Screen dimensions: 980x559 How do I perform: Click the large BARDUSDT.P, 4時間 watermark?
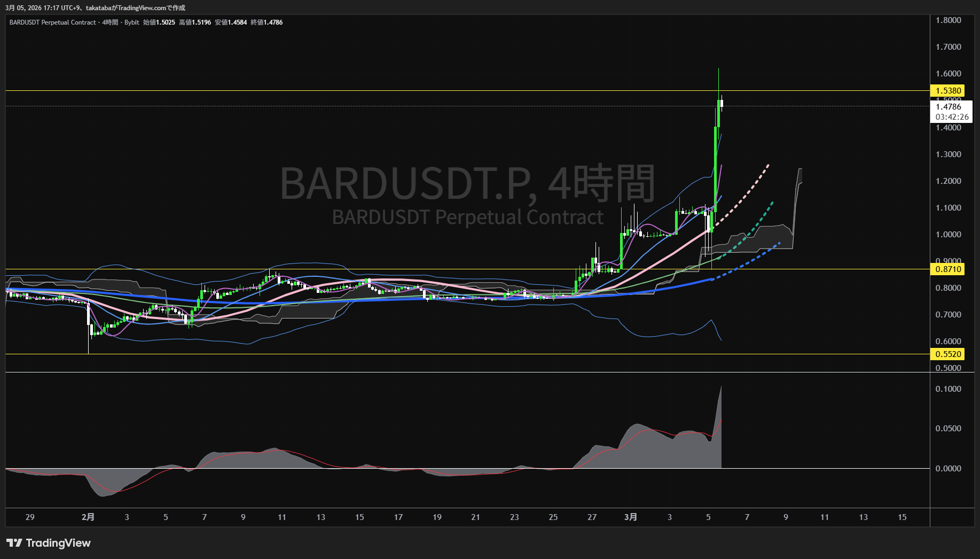pos(467,183)
